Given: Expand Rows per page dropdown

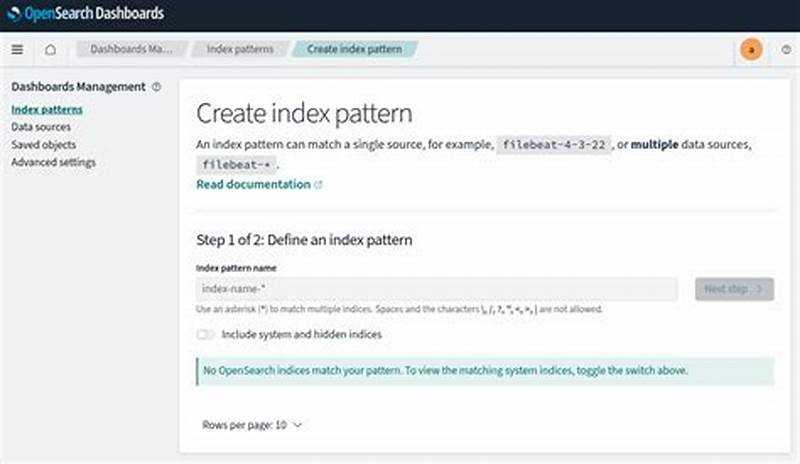Looking at the screenshot, I should tap(252, 425).
